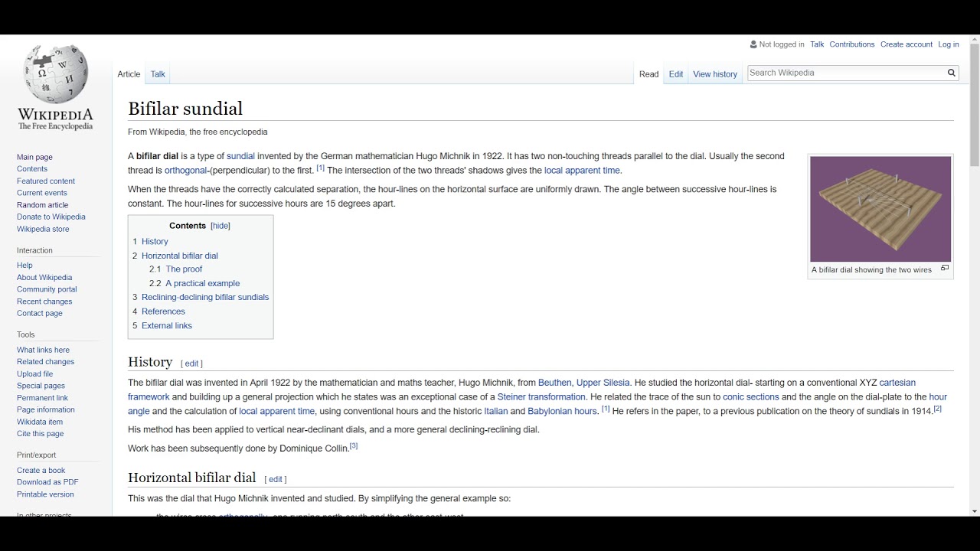Open the Italian hours link
This screenshot has width=980, height=551.
tap(496, 411)
